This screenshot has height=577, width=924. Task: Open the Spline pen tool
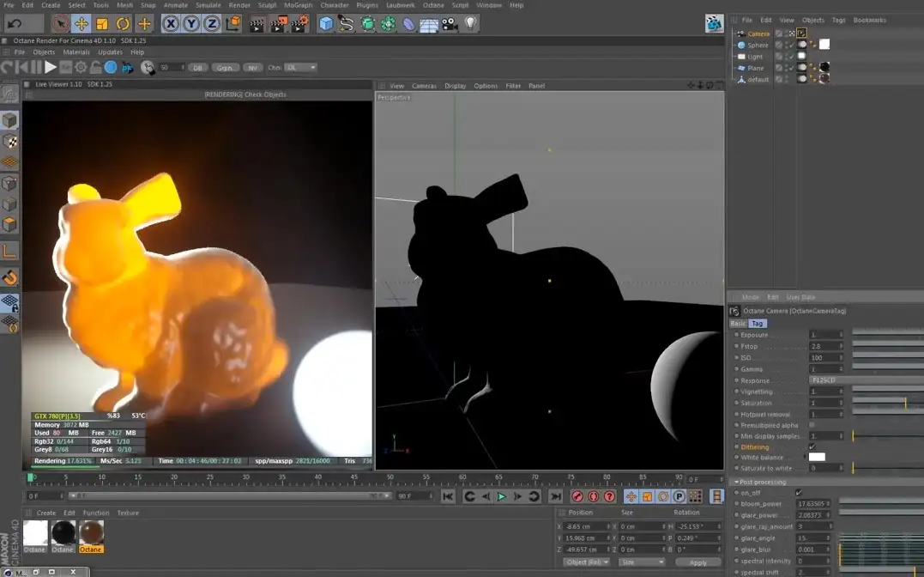[347, 23]
